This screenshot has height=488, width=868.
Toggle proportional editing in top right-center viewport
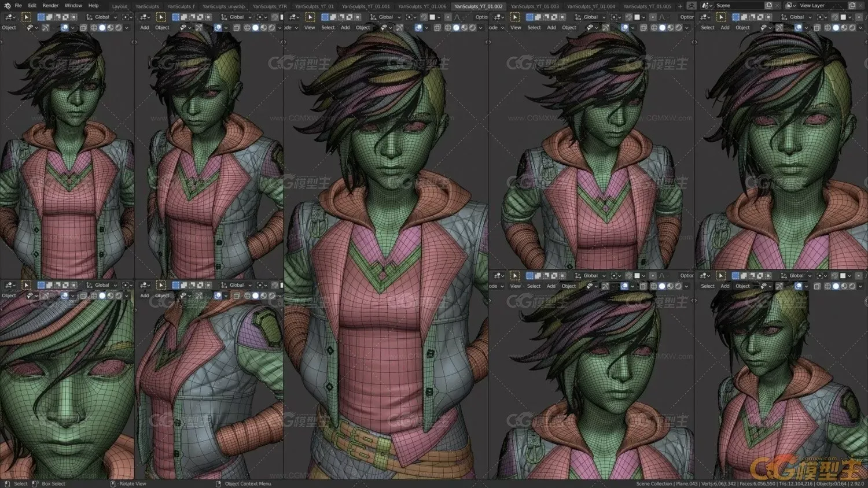click(x=653, y=17)
